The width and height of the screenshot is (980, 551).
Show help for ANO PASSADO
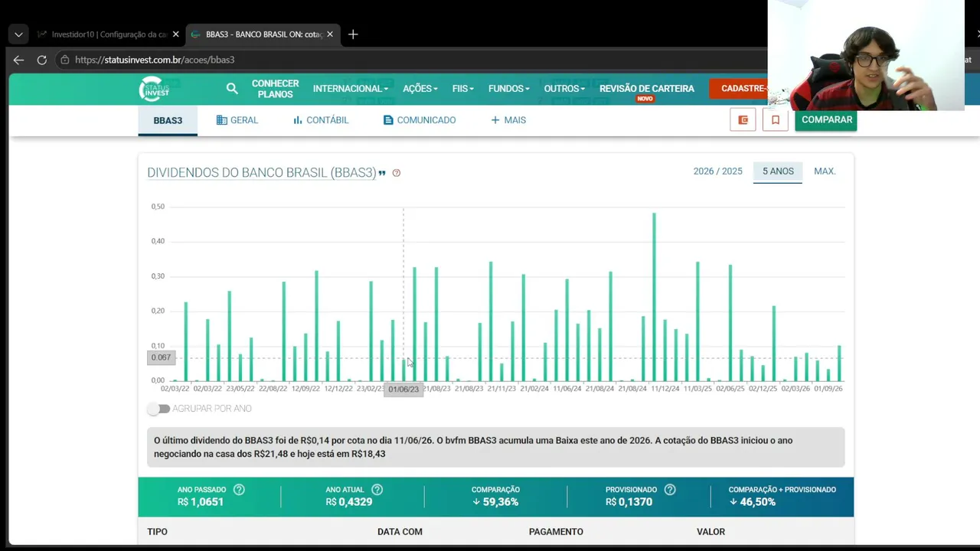pyautogui.click(x=239, y=490)
